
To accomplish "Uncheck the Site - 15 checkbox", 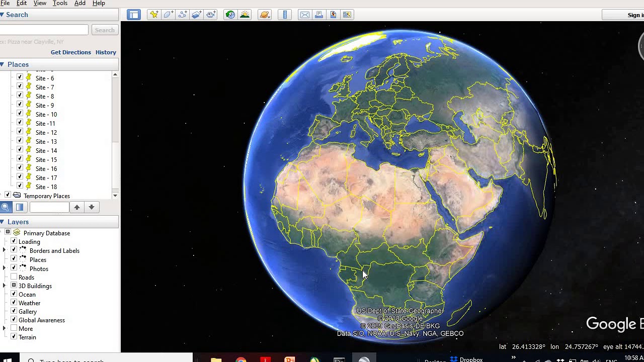I will (20, 159).
